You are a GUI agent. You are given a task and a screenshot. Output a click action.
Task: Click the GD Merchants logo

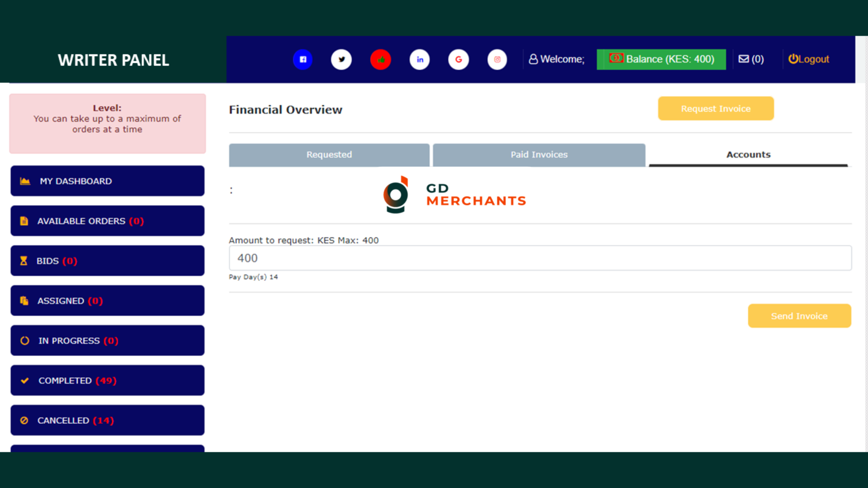(454, 195)
